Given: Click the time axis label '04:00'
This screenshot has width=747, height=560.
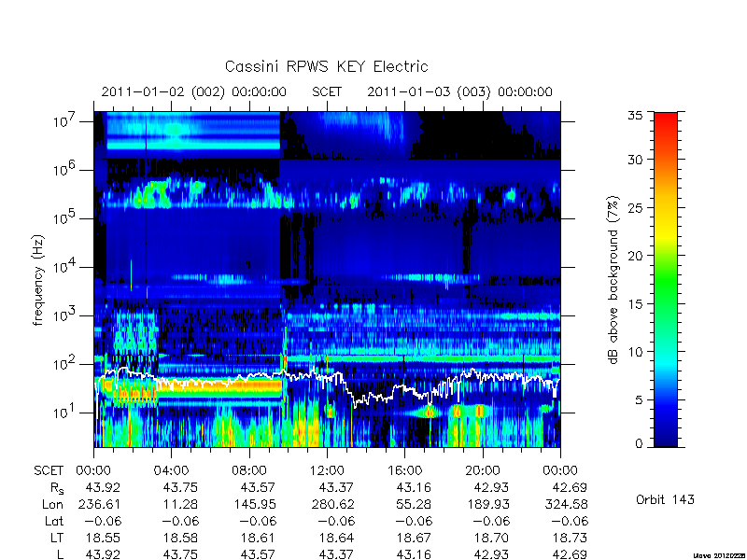Looking at the screenshot, I should (x=171, y=470).
